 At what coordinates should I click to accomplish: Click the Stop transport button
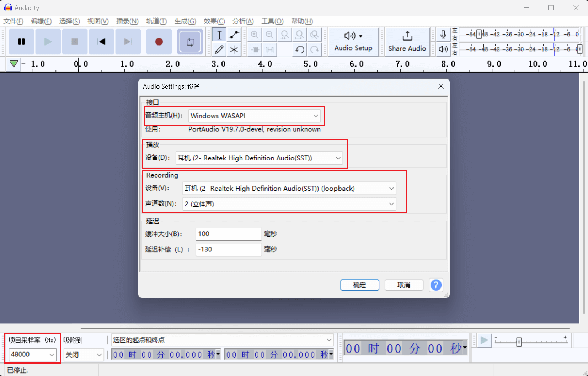[75, 42]
